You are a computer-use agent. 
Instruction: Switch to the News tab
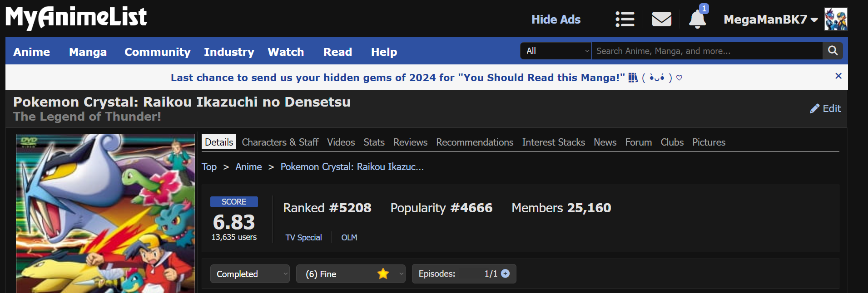(x=605, y=142)
